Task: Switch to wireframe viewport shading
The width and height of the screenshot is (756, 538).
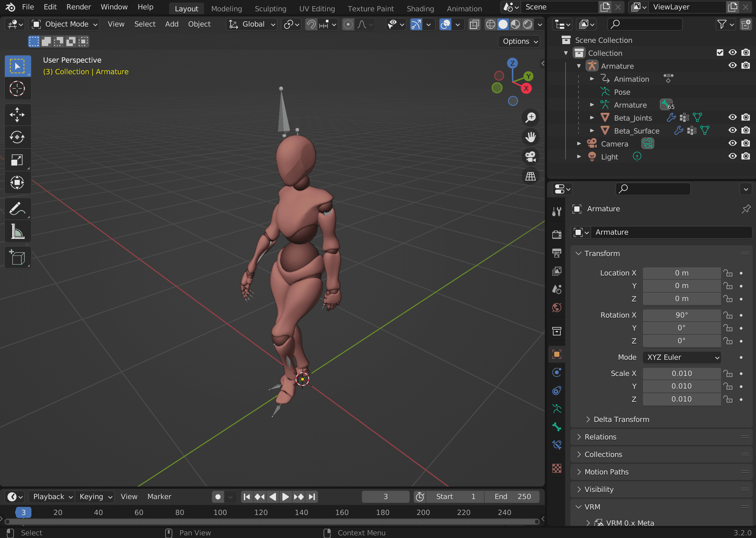Action: (490, 24)
